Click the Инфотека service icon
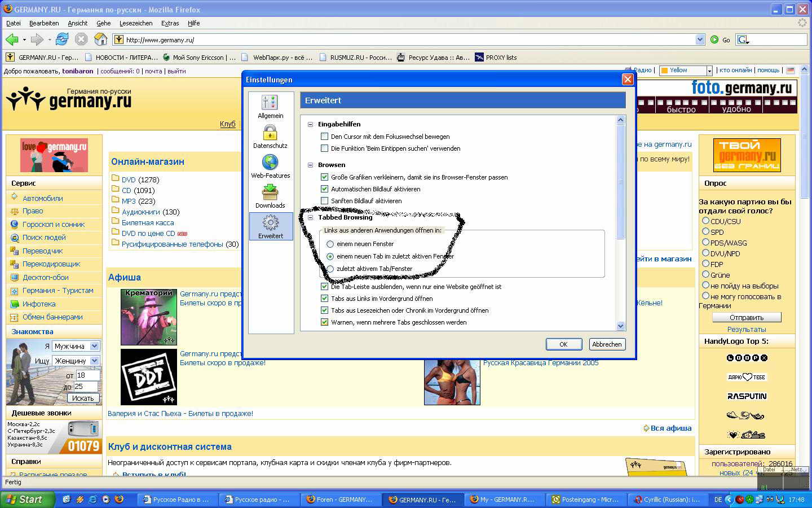Screen dimensions: 812x508 (x=14, y=304)
